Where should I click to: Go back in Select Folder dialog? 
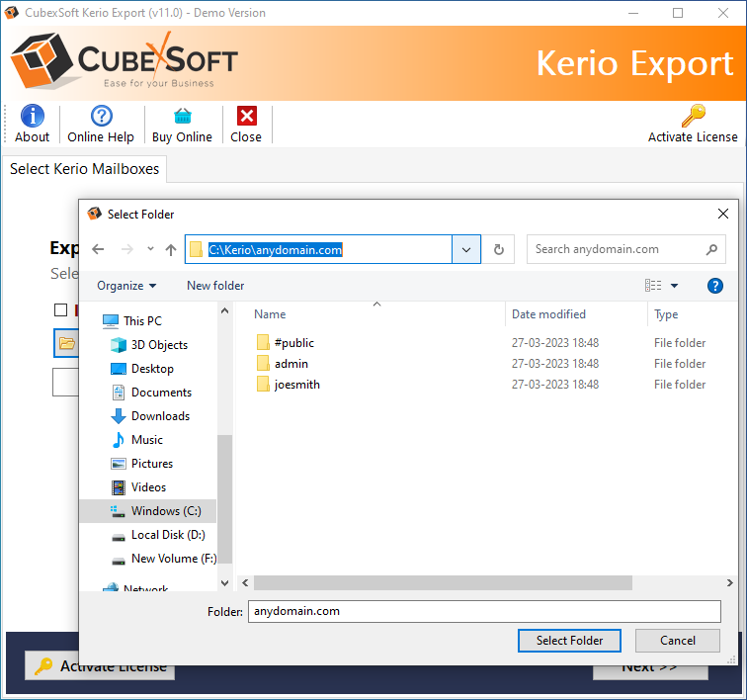click(98, 249)
